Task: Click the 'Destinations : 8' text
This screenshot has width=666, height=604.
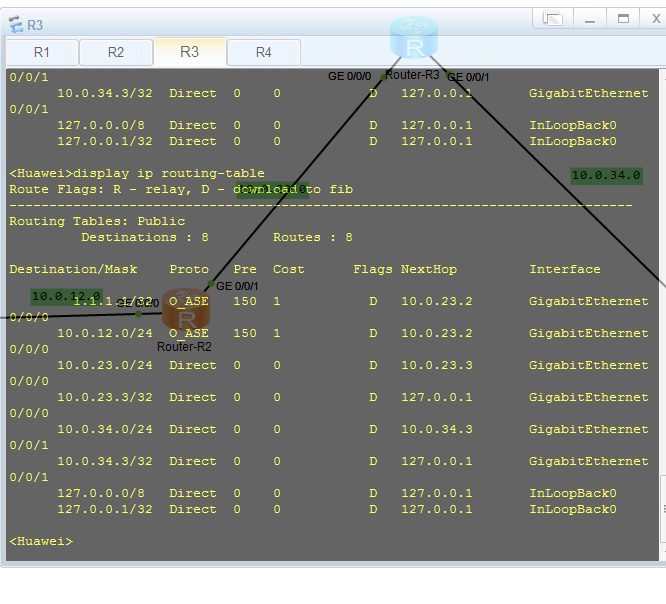Action: 145,237
